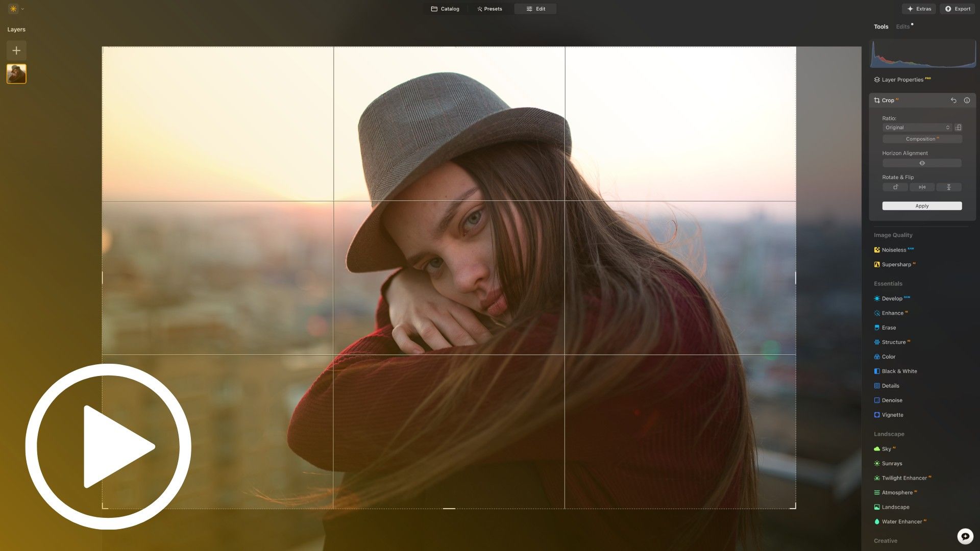Click the horizon alignment level icon

[922, 163]
